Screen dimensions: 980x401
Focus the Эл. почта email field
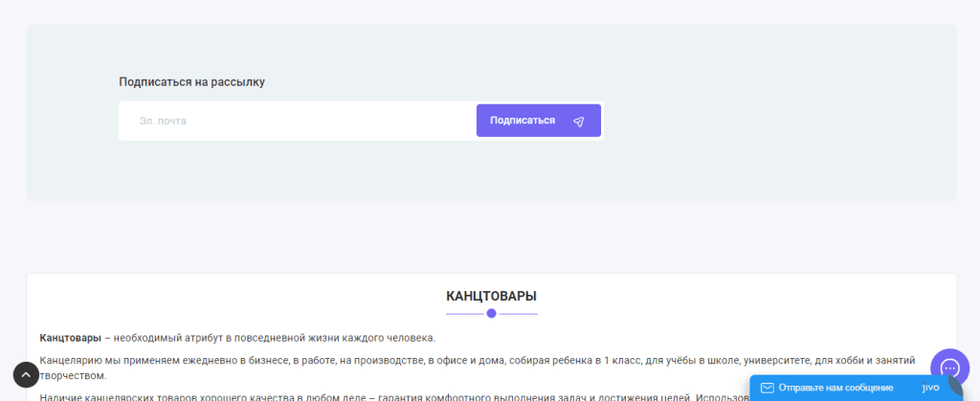pyautogui.click(x=297, y=122)
